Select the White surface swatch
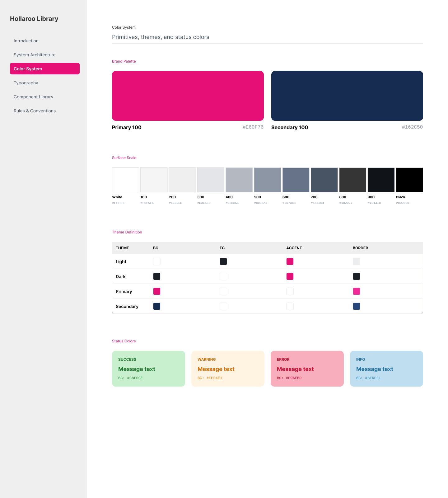Viewport: 448px width, 498px height. coord(126,180)
